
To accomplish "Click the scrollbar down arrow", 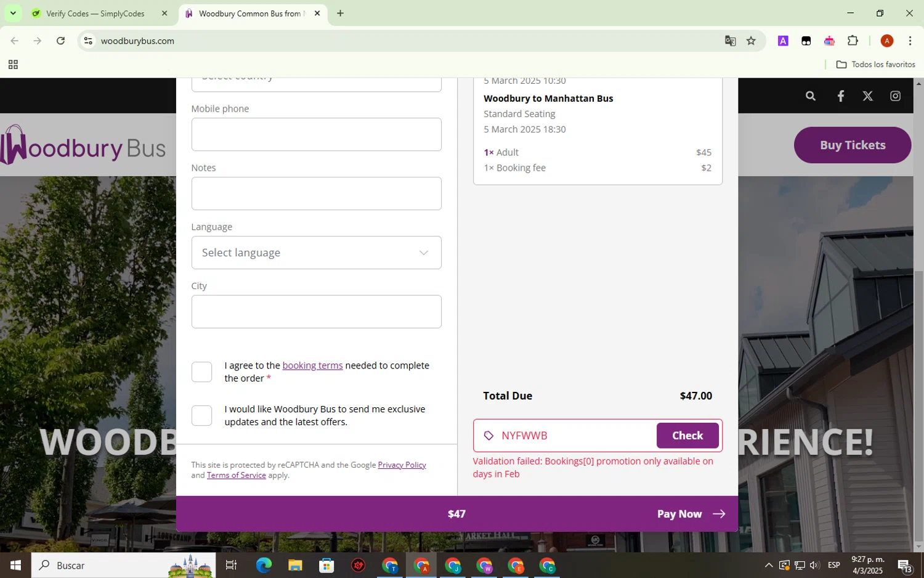I will point(918,546).
